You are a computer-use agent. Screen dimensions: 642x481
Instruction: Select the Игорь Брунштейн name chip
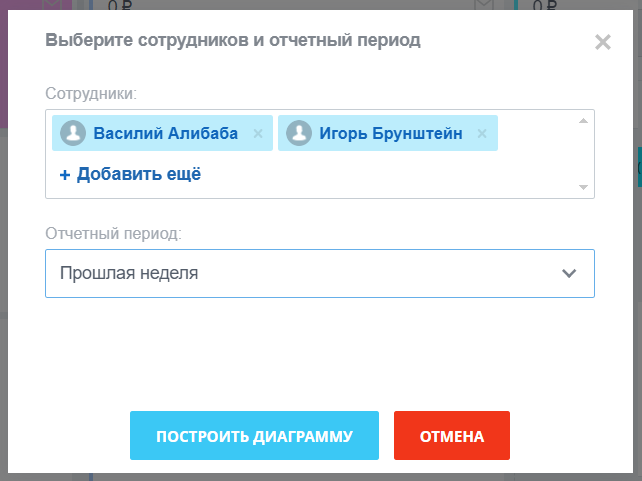pos(389,134)
